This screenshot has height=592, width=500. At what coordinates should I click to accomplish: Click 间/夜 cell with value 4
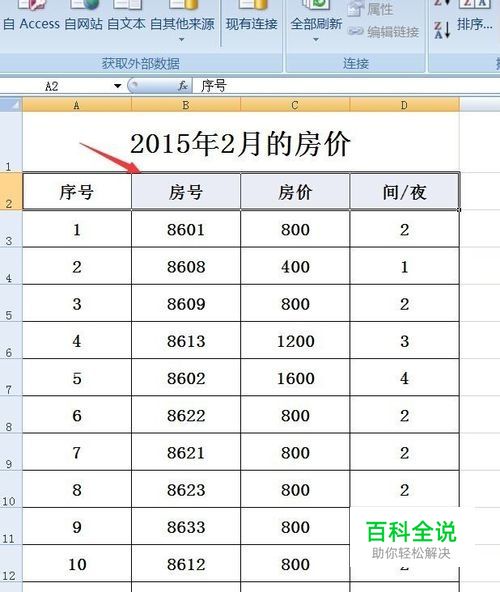point(404,378)
